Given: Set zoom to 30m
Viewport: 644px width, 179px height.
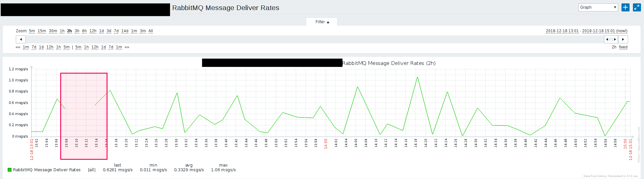Looking at the screenshot, I should click(x=53, y=31).
